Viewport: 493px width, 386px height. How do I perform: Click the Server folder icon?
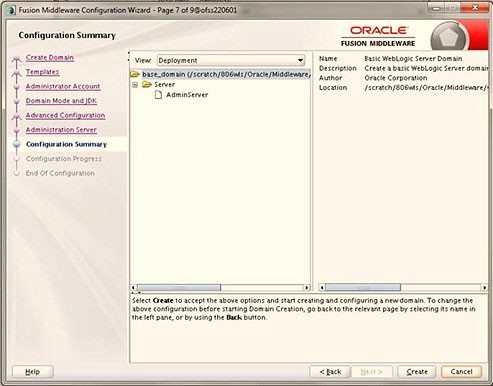[147, 84]
